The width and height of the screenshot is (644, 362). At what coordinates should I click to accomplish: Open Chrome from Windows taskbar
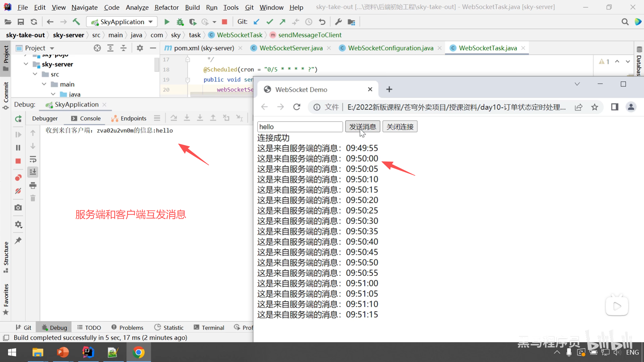pos(139,352)
